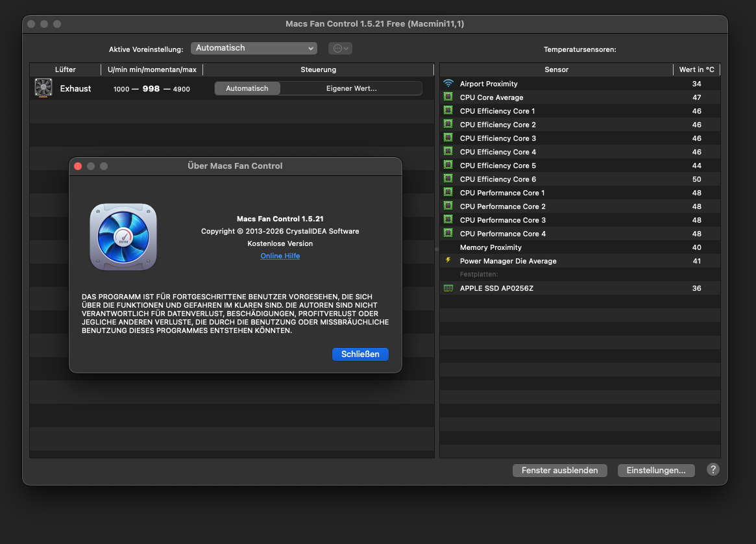
Task: Click the Airport Proximity wifi icon
Action: pos(448,84)
